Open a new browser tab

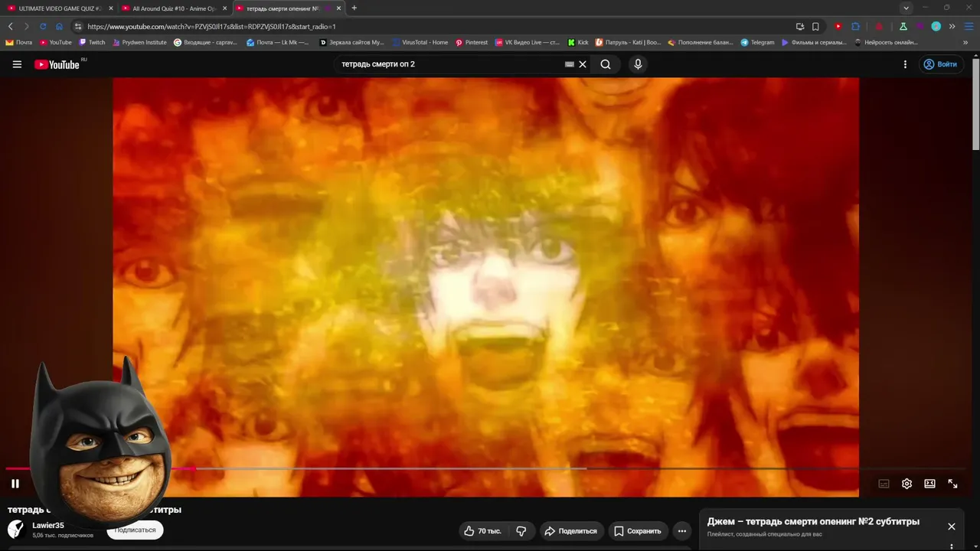tap(354, 8)
